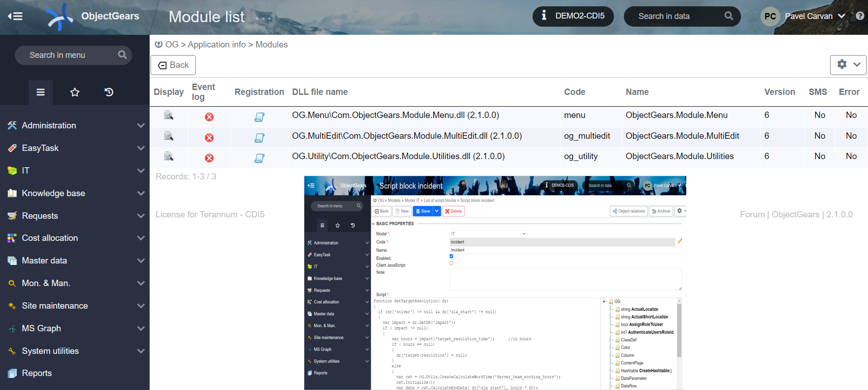Open the Cost allocation menu item
This screenshot has height=390, width=868.
click(x=50, y=238)
